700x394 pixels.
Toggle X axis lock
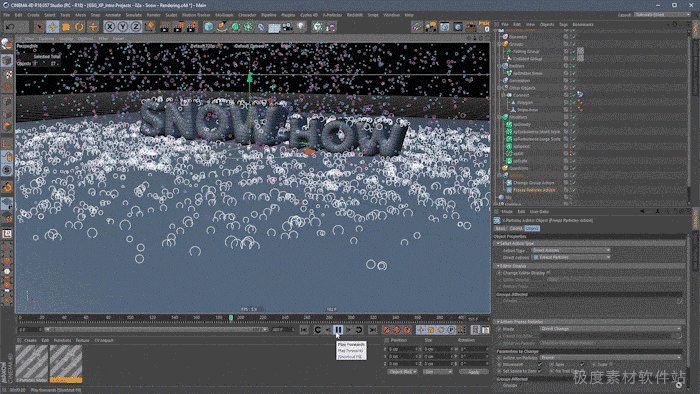point(109,27)
